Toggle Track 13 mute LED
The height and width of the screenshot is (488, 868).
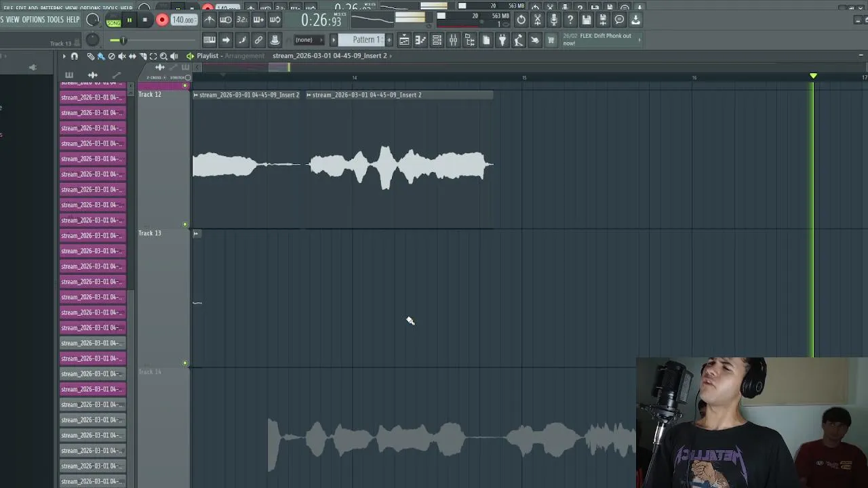coord(185,363)
